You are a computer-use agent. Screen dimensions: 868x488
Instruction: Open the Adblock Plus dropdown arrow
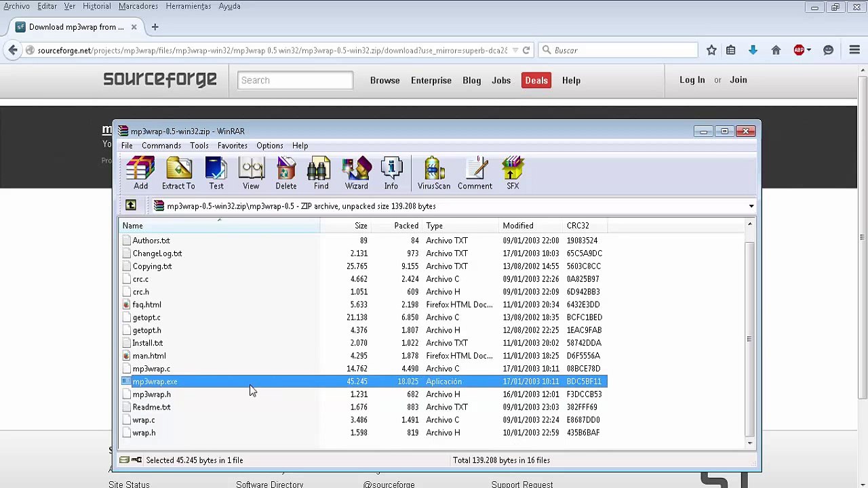pyautogui.click(x=809, y=50)
